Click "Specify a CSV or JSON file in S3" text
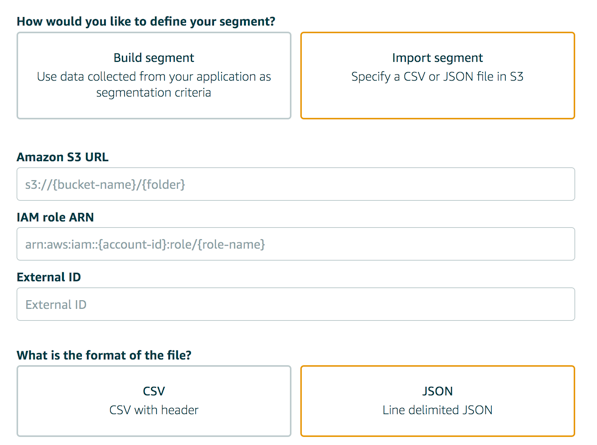 tap(437, 77)
